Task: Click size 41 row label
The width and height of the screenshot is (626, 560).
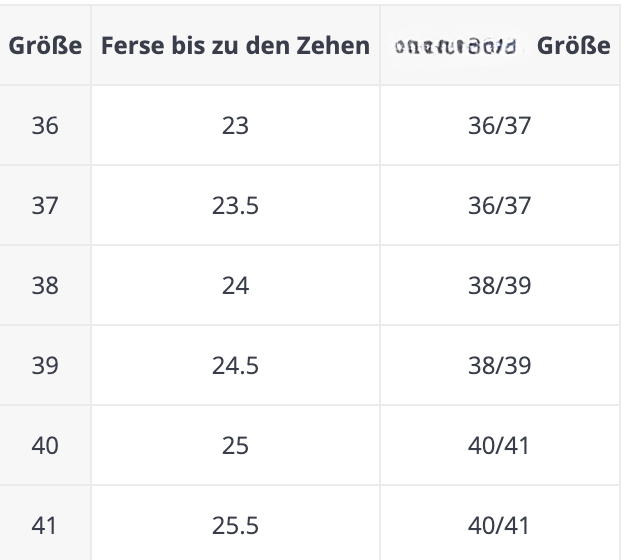Action: point(44,525)
